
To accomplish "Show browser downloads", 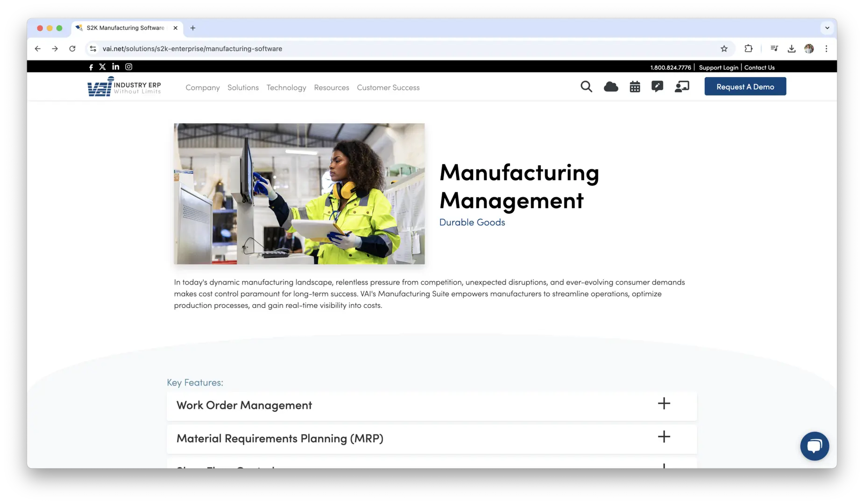I will [791, 49].
